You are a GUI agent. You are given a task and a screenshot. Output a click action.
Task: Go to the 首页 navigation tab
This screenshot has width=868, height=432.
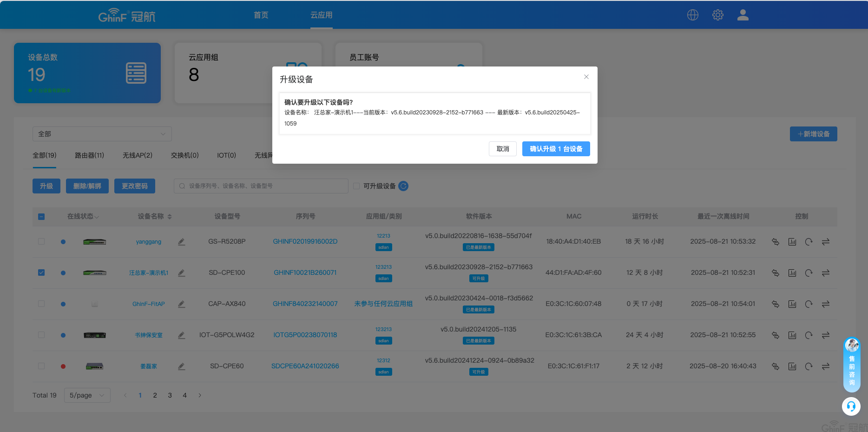tap(261, 15)
